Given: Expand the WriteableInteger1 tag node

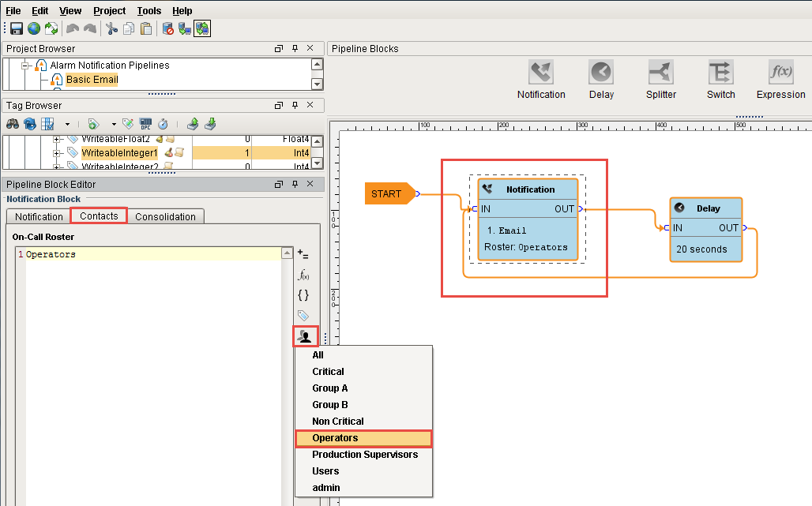Looking at the screenshot, I should click(57, 153).
